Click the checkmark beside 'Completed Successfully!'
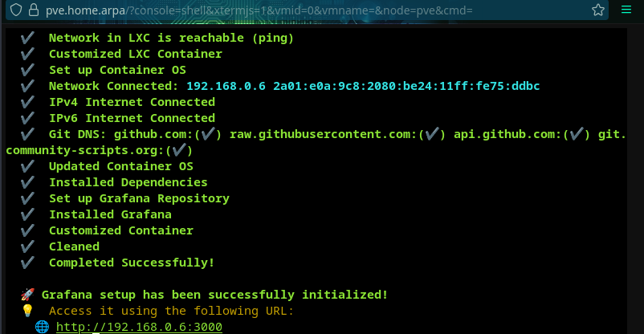Image resolution: width=644 pixels, height=334 pixels. pos(27,263)
